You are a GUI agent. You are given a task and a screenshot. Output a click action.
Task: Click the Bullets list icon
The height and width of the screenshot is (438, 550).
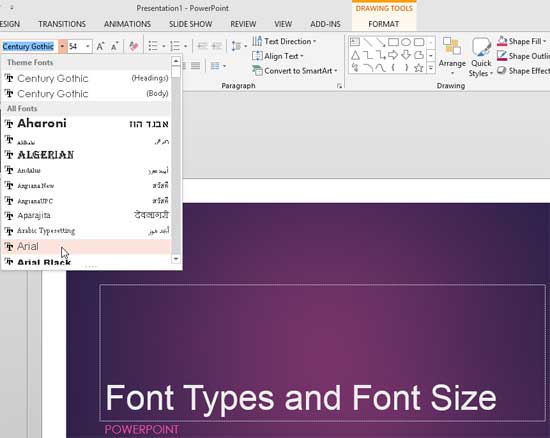tap(153, 46)
